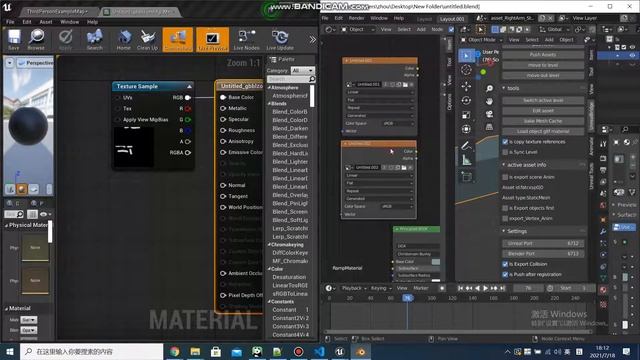
Task: Click the play button in Blender timeline
Action: pyautogui.click(x=485, y=288)
